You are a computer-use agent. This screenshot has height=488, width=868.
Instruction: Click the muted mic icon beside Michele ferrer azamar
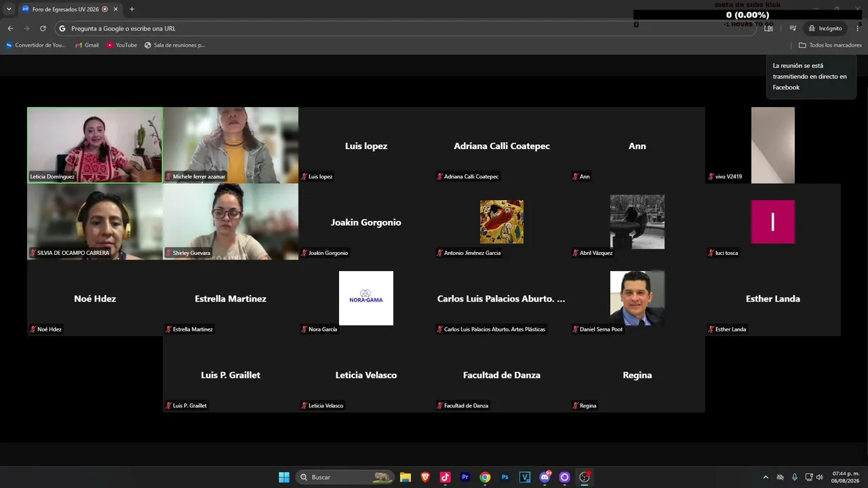point(169,177)
